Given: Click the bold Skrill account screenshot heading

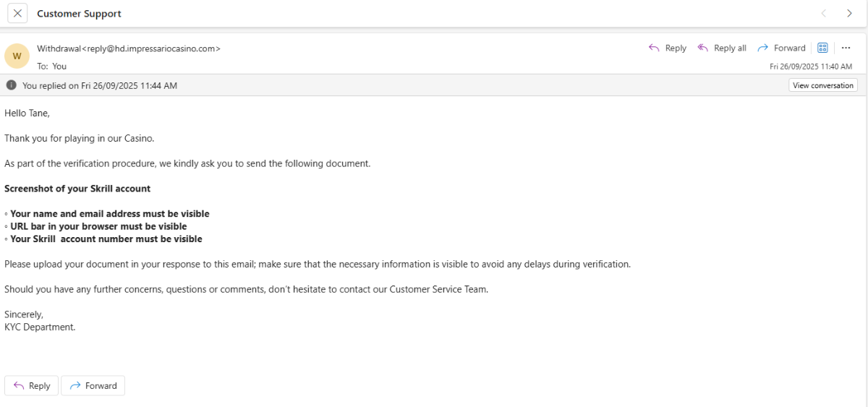Looking at the screenshot, I should [77, 189].
